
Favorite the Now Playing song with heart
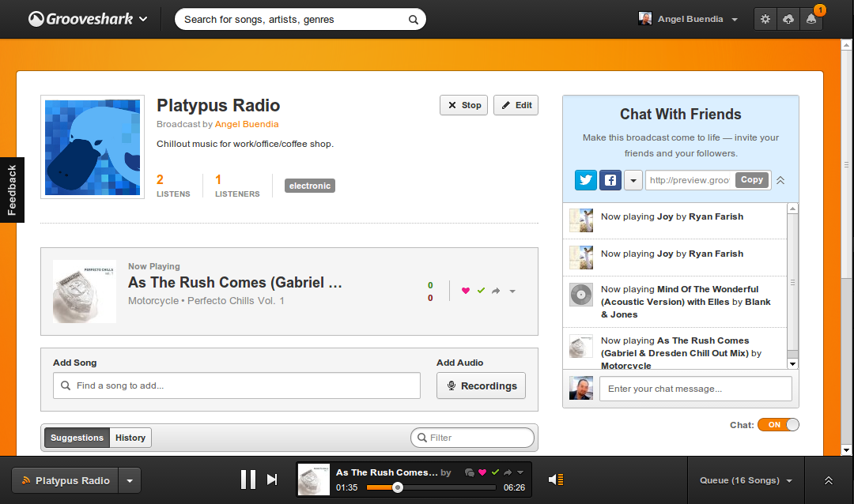tap(466, 291)
